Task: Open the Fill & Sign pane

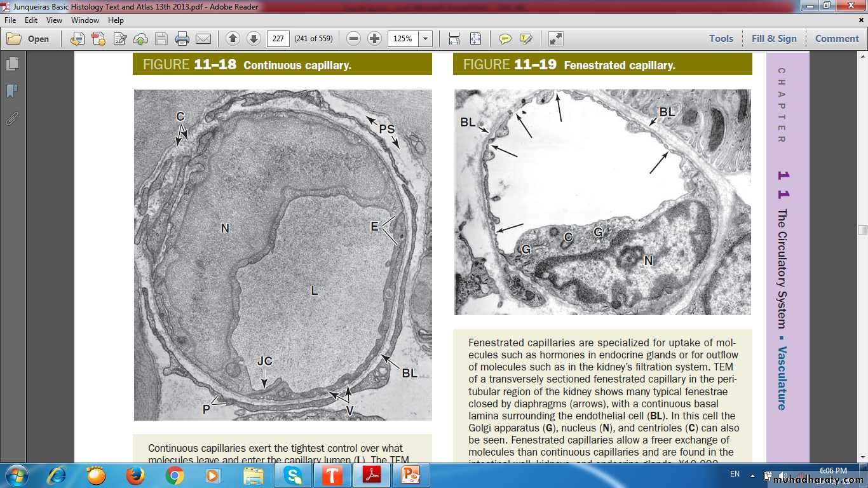Action: pyautogui.click(x=774, y=38)
